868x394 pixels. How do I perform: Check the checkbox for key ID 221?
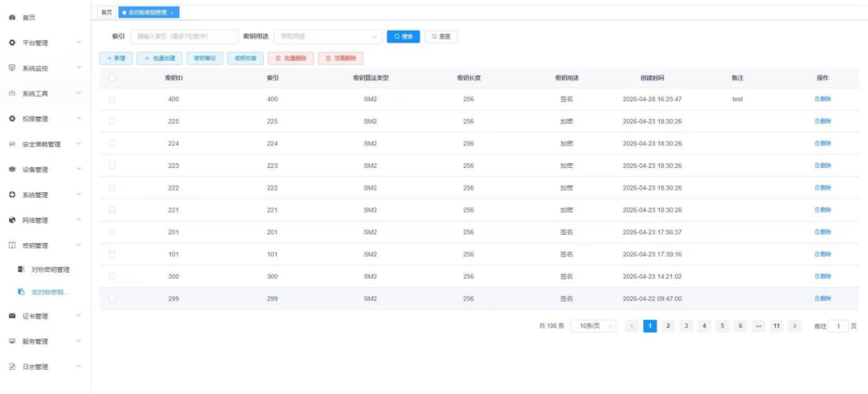(x=112, y=210)
